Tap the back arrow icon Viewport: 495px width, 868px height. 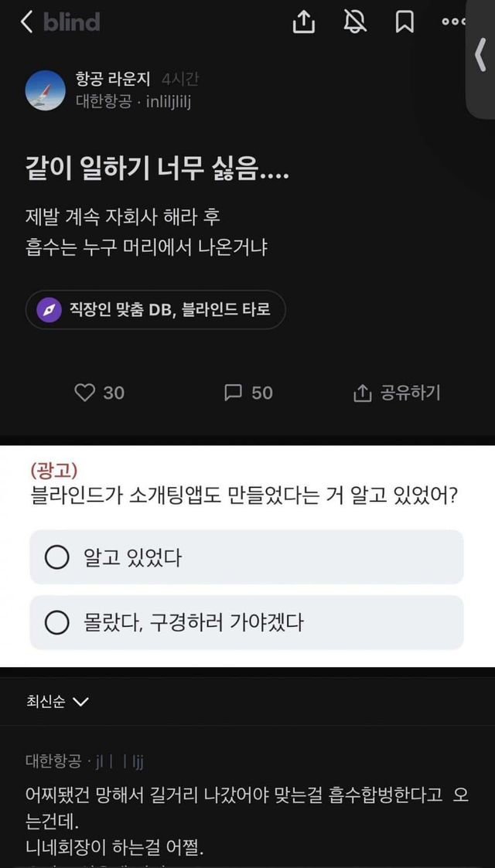click(x=26, y=22)
